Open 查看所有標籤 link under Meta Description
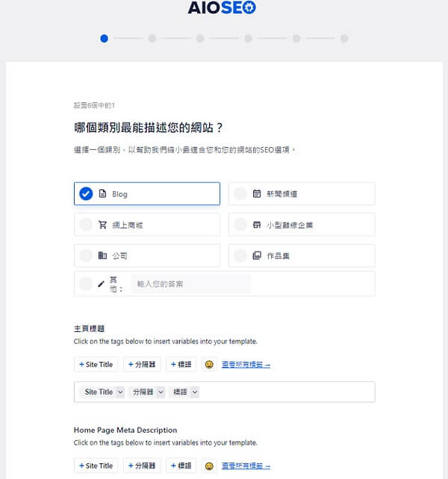This screenshot has width=448, height=479. [x=246, y=466]
